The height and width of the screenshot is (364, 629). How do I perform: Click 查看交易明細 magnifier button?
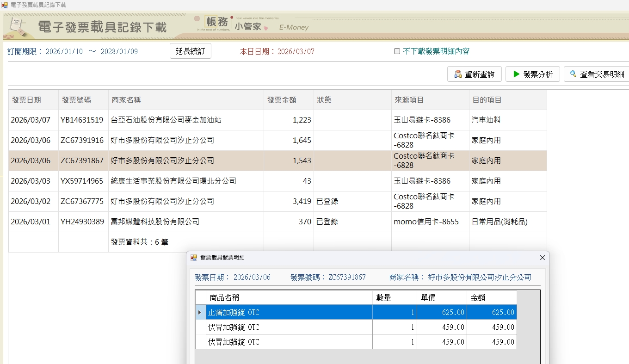click(x=597, y=74)
